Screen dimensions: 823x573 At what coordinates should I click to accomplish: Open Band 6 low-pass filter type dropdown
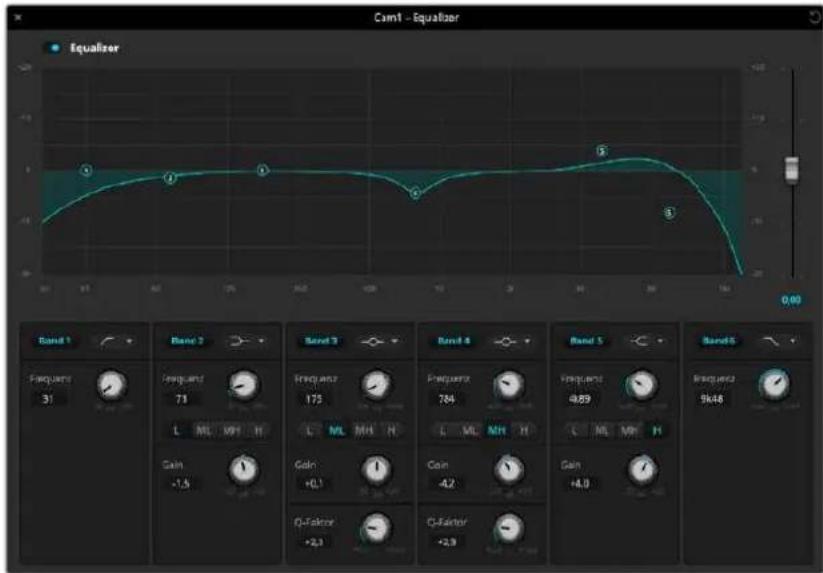[x=778, y=341]
